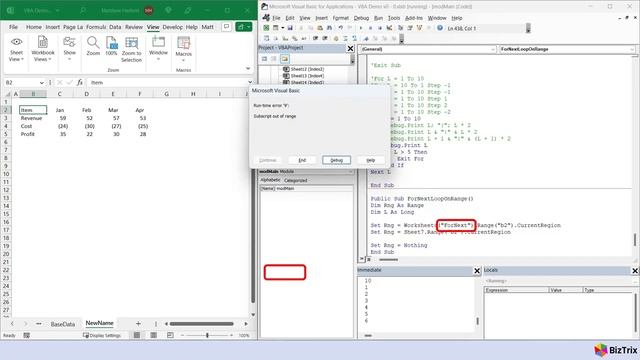Click View Microsoft Excel icon in VBA toolbar

click(x=266, y=28)
